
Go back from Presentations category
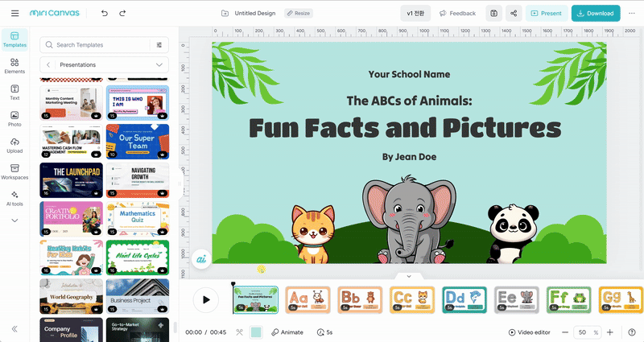(48, 64)
